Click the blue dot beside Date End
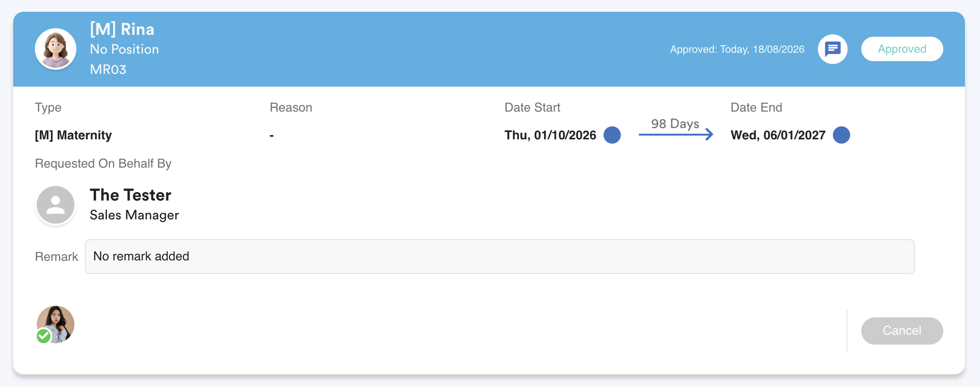 click(x=841, y=135)
